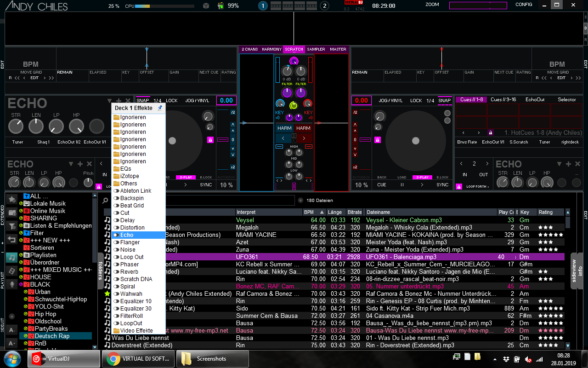Select the 2 CHANS mixer tab
This screenshot has width=588, height=368.
click(x=250, y=49)
